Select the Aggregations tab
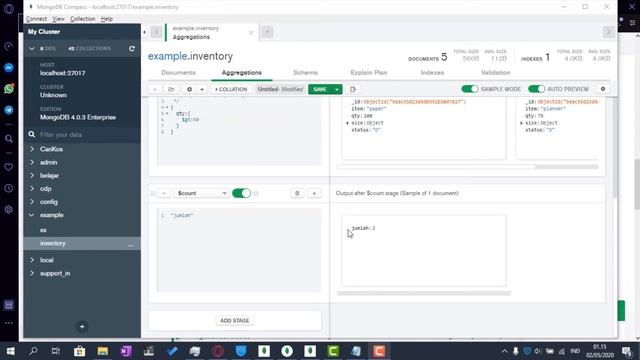Screen dimensions: 640x360 242,72
